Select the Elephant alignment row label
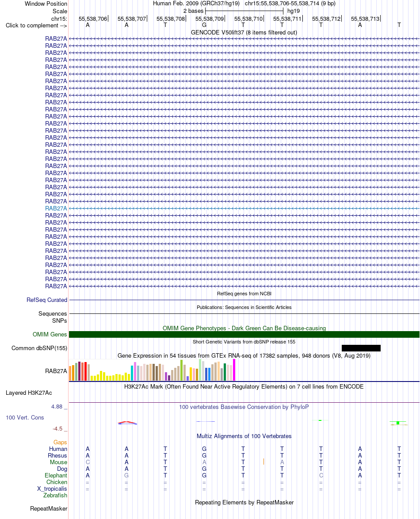Screen dimensions: 420x519 coord(56,475)
